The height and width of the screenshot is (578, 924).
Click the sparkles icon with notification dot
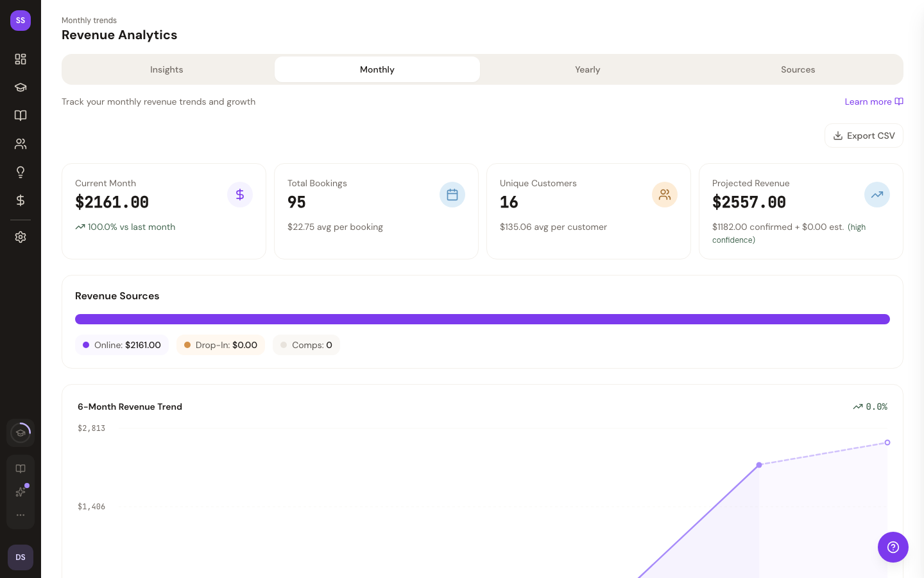[21, 492]
